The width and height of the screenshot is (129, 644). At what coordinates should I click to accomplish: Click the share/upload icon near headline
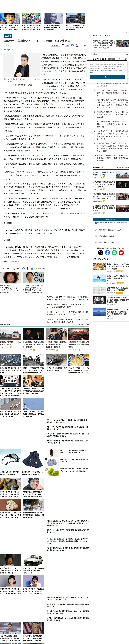pos(77,45)
